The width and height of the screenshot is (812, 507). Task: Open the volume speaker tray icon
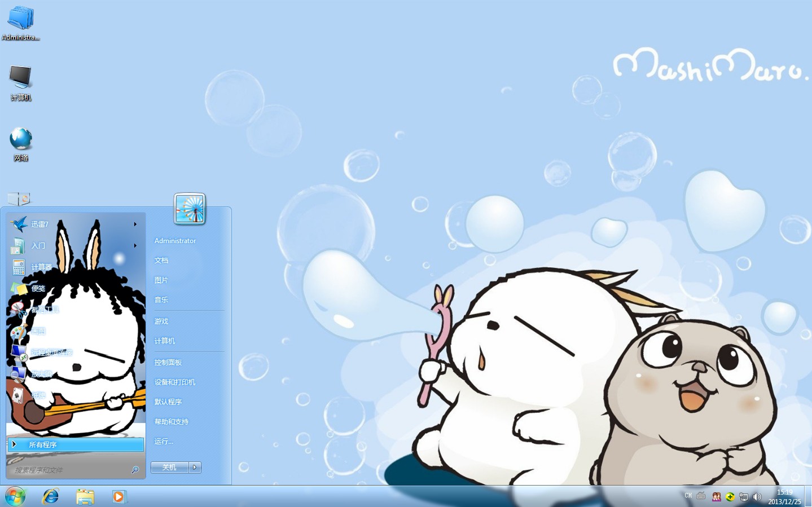tap(757, 497)
